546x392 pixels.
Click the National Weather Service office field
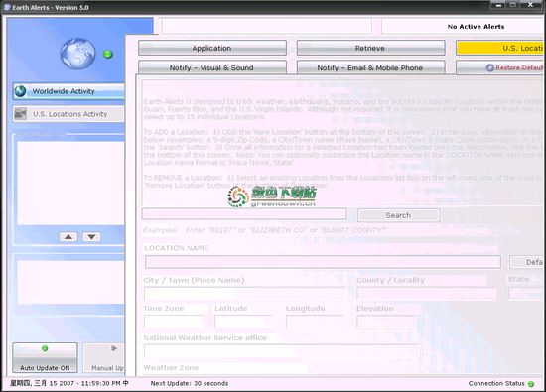click(x=281, y=351)
